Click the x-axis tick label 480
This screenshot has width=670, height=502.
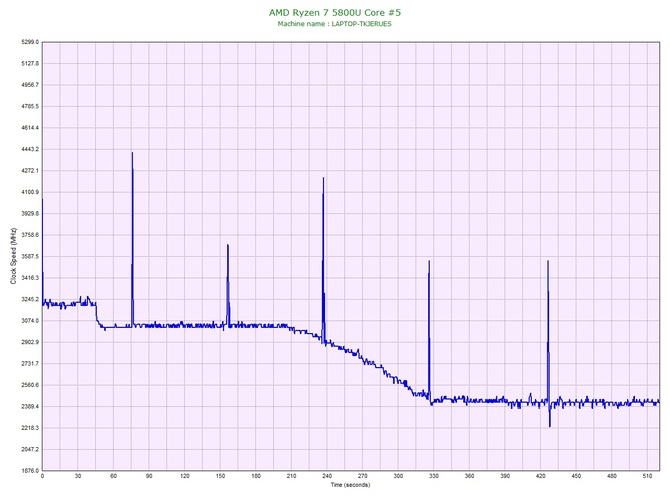coord(612,476)
